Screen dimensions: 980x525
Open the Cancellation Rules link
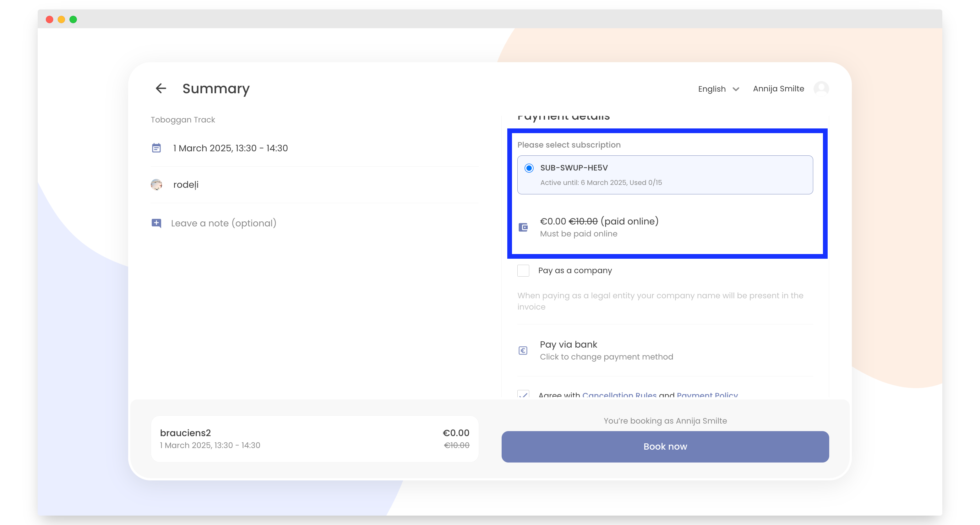tap(619, 395)
